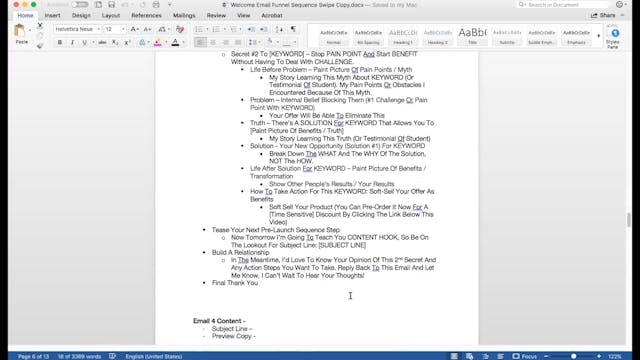Expand the styles gallery arrow
Screen dimensions: 640x360
point(599,36)
